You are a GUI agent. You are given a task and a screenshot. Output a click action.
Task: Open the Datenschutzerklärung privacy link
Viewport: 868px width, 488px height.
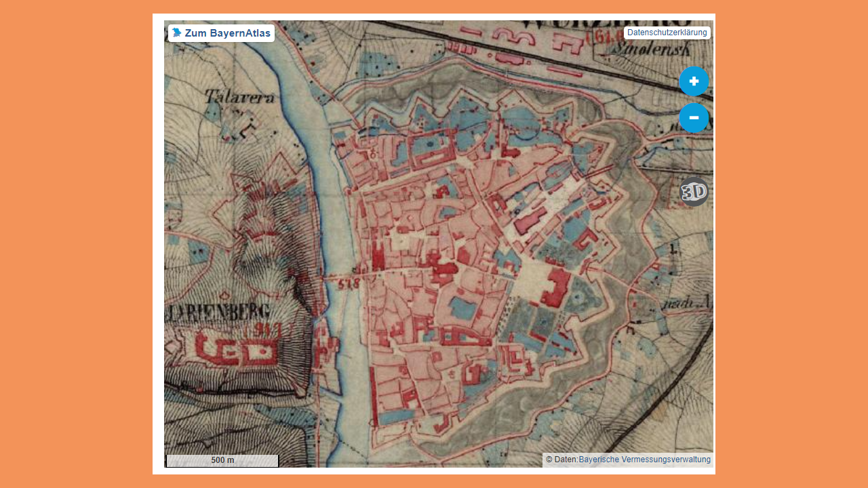coord(667,33)
